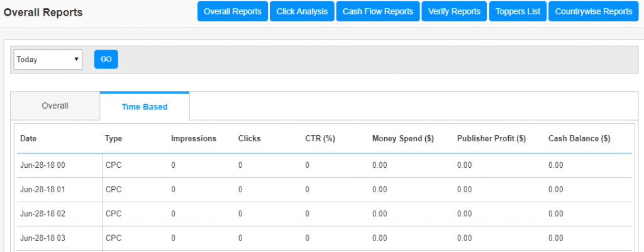Click Money Spend value in Jun-28-18 03 row
This screenshot has width=644, height=252.
click(x=379, y=238)
